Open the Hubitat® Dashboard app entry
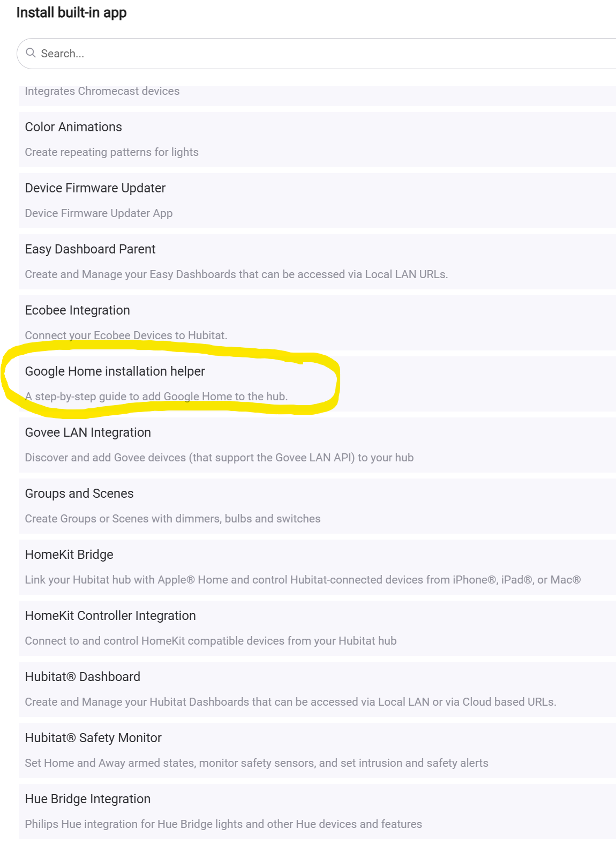Screen dimensions: 616x852 pyautogui.click(x=318, y=689)
